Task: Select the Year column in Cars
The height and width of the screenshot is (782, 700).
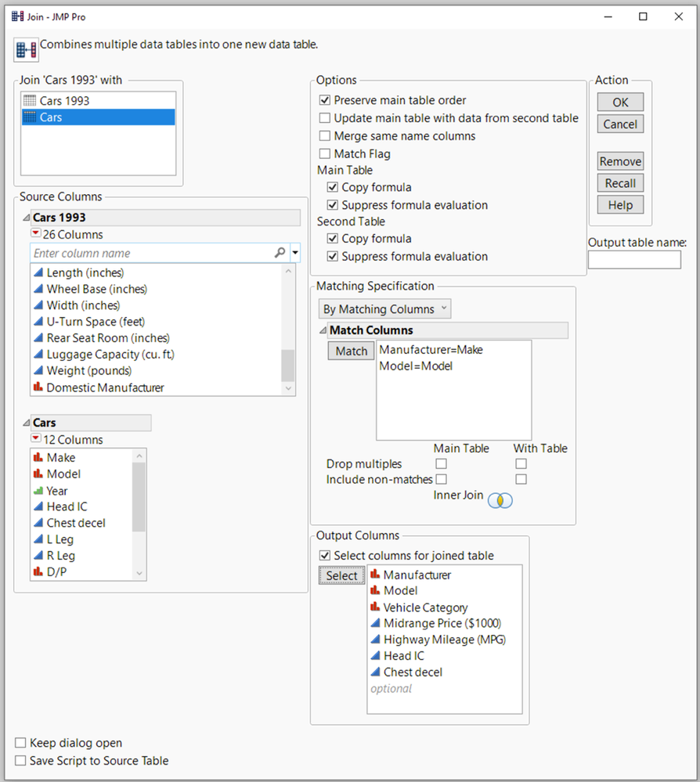Action: [x=57, y=491]
